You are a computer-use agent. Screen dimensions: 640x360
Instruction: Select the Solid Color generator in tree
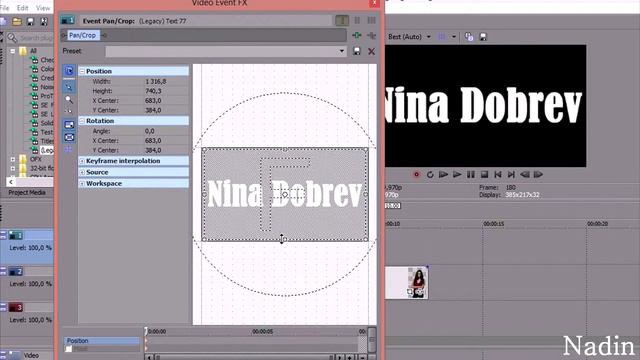coord(47,123)
